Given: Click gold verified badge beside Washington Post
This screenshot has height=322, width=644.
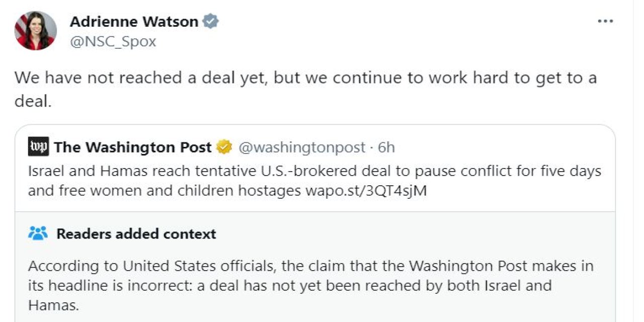Looking at the screenshot, I should (223, 147).
